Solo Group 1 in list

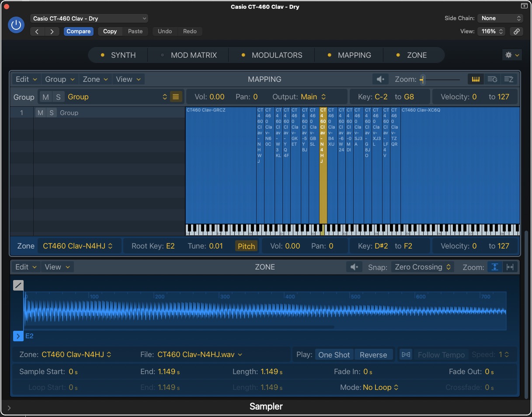click(51, 113)
